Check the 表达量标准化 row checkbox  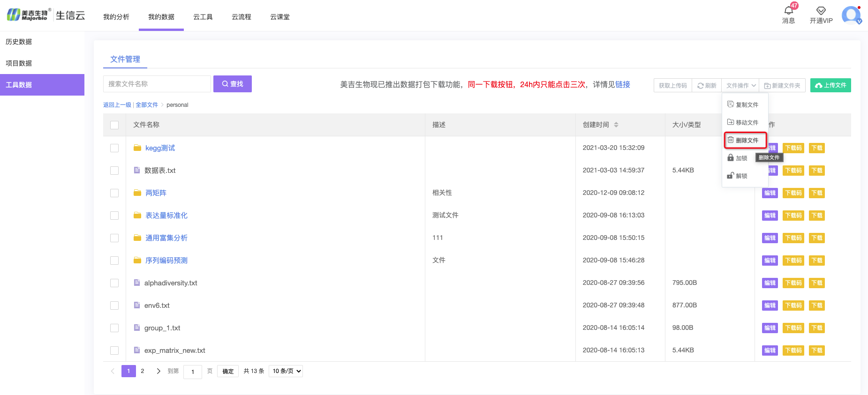click(114, 216)
